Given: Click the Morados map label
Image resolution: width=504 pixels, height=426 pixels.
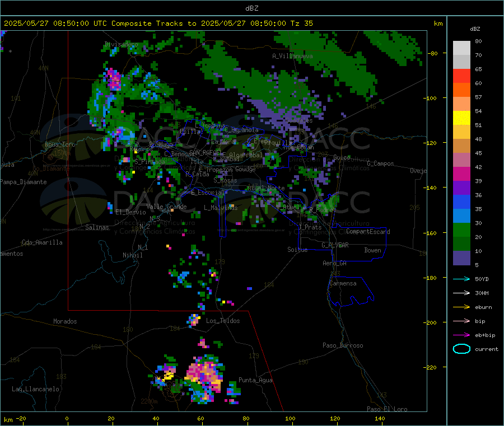Looking at the screenshot, I should pos(65,321).
